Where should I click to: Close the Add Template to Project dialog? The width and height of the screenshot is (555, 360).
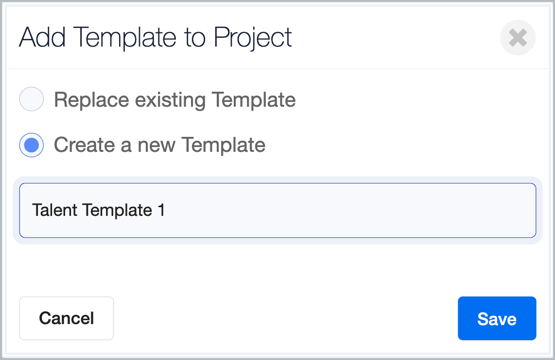(x=517, y=38)
